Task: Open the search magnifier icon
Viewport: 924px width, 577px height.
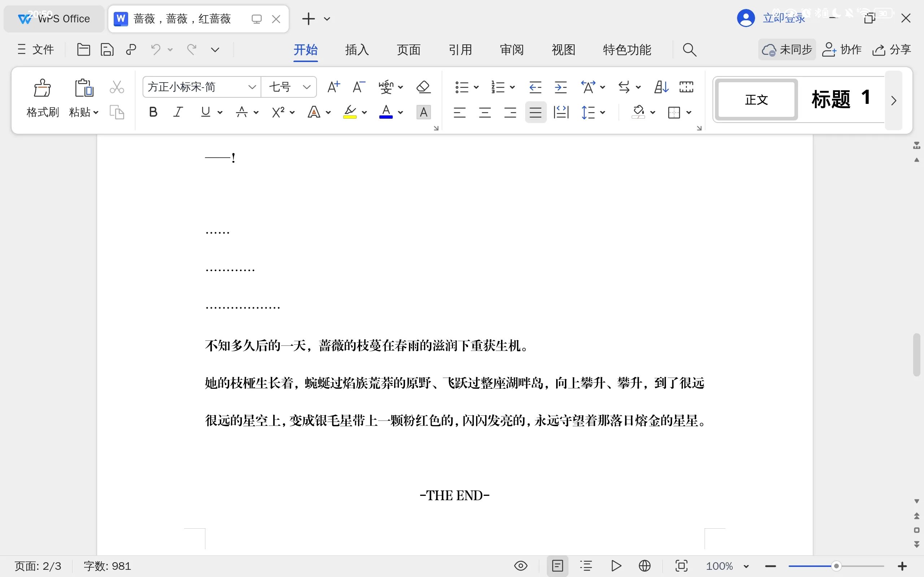Action: coord(689,50)
